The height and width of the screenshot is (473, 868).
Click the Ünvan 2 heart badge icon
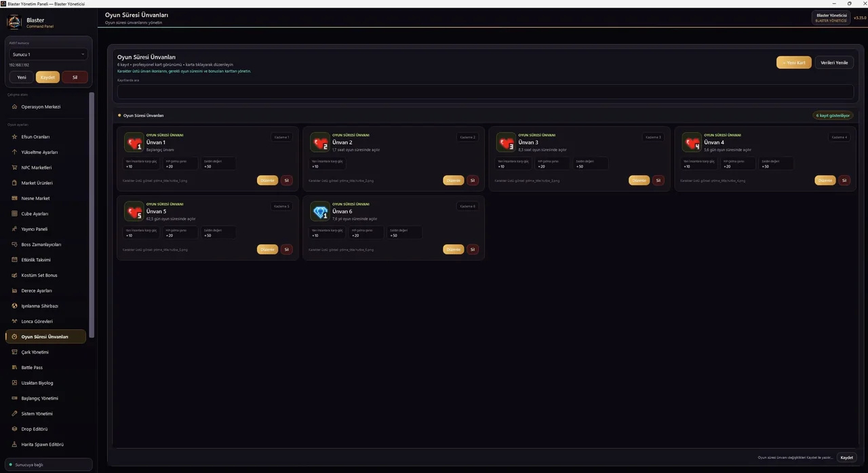click(320, 142)
